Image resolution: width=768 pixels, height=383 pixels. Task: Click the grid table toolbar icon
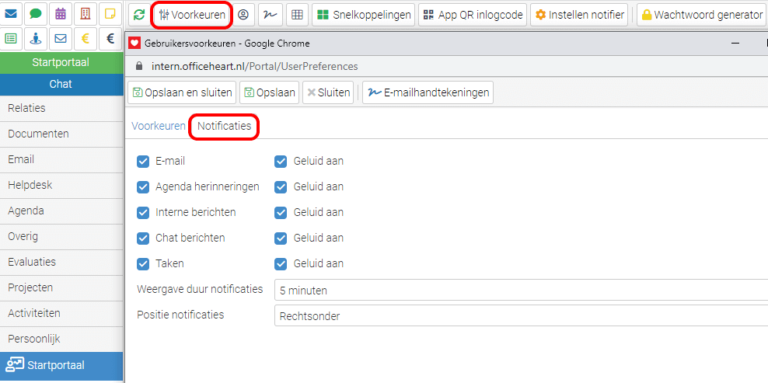point(297,15)
